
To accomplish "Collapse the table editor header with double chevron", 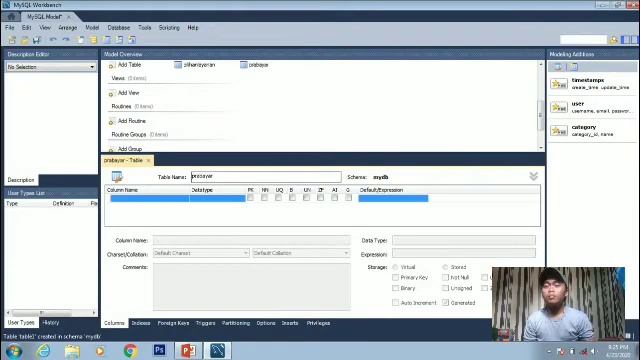I will pos(533,176).
